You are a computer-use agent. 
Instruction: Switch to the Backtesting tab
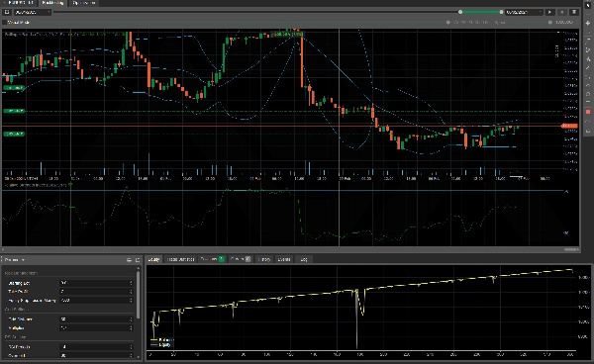52,3
